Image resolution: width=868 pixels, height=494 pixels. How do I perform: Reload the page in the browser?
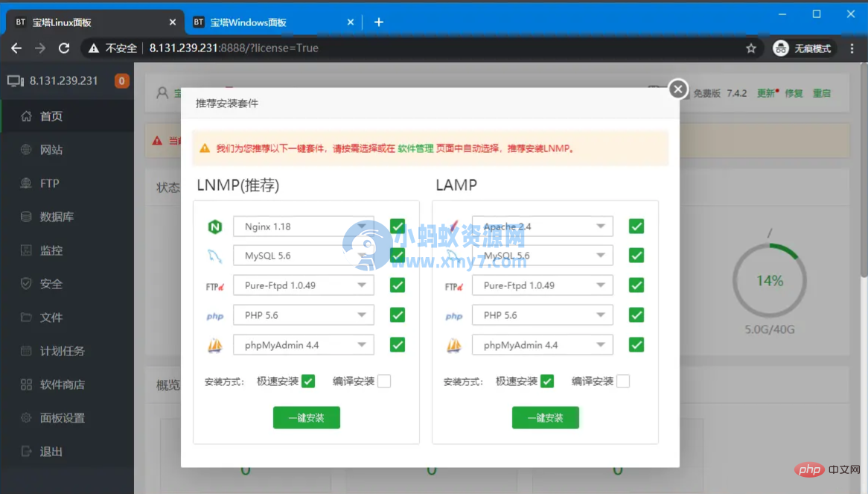coord(64,48)
